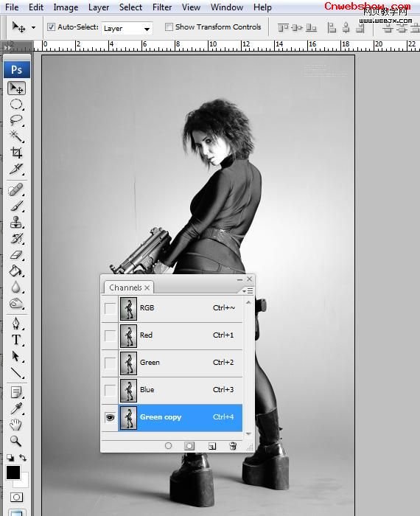The height and width of the screenshot is (516, 420).
Task: Load channel as selection
Action: (168, 445)
